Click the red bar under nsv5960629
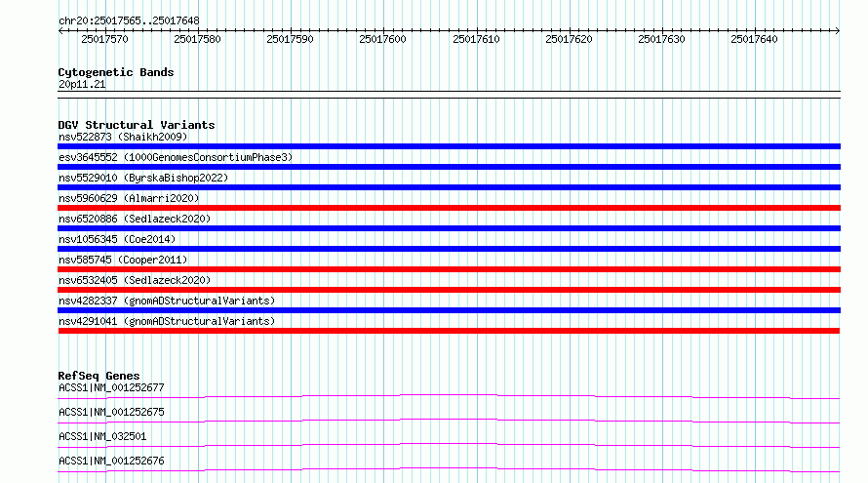Image resolution: width=868 pixels, height=483 pixels. coord(449,208)
